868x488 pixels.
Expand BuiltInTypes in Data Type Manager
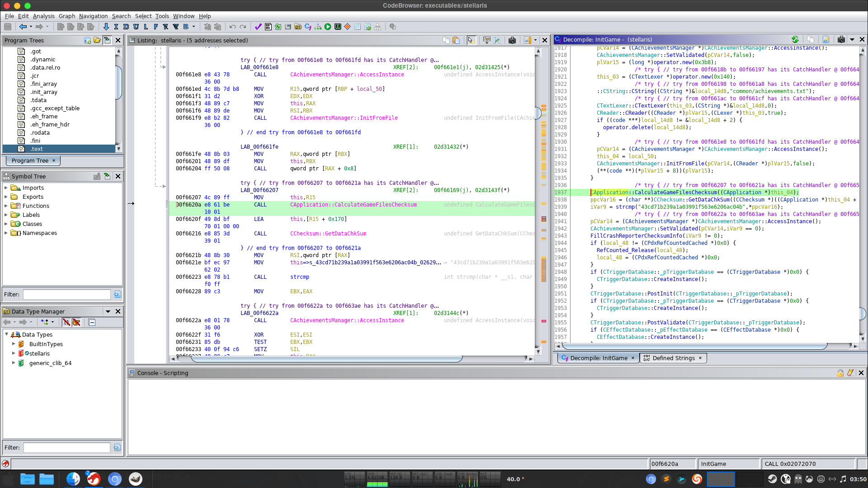tap(14, 344)
